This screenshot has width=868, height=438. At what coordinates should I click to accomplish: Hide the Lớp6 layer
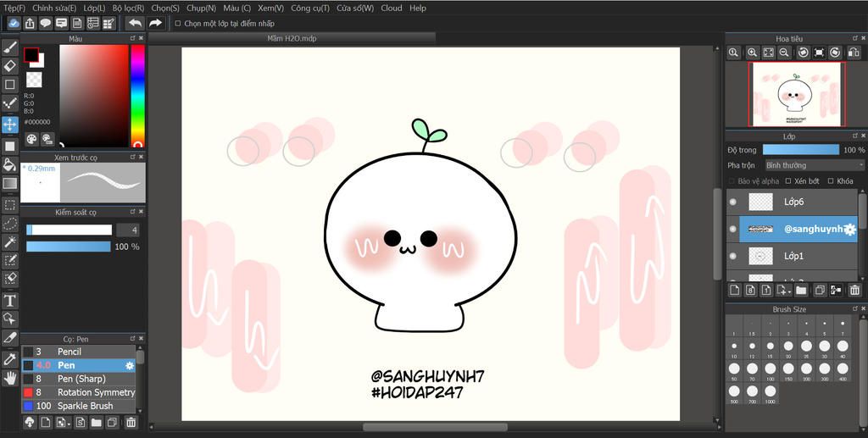point(733,202)
